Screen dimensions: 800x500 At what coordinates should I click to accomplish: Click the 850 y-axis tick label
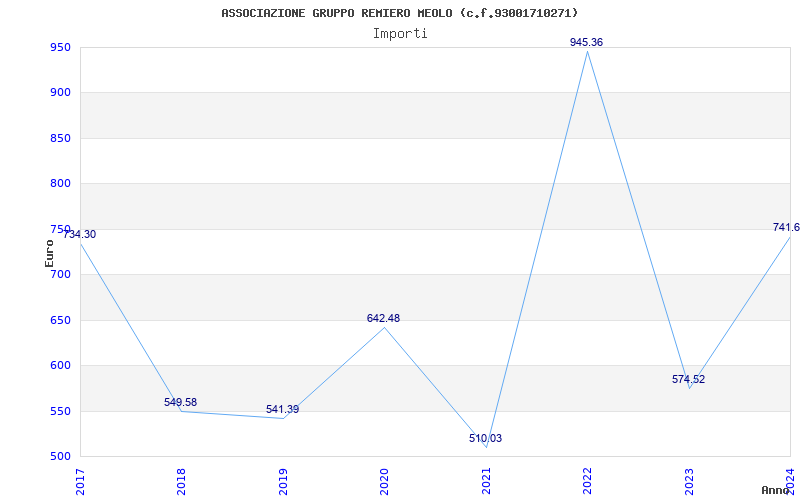coord(60,139)
